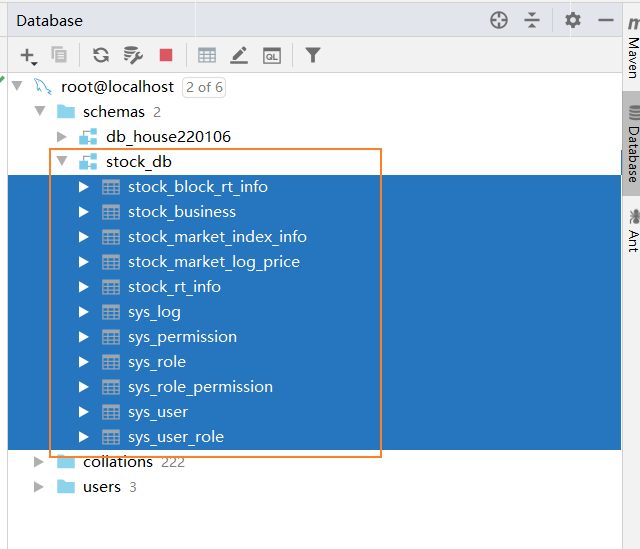
Task: Open the Ant side tab
Action: coord(633,231)
